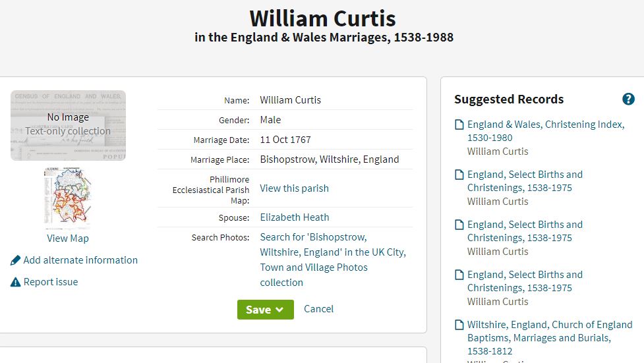Click document icon for Wiltshire Church of England record

click(459, 325)
